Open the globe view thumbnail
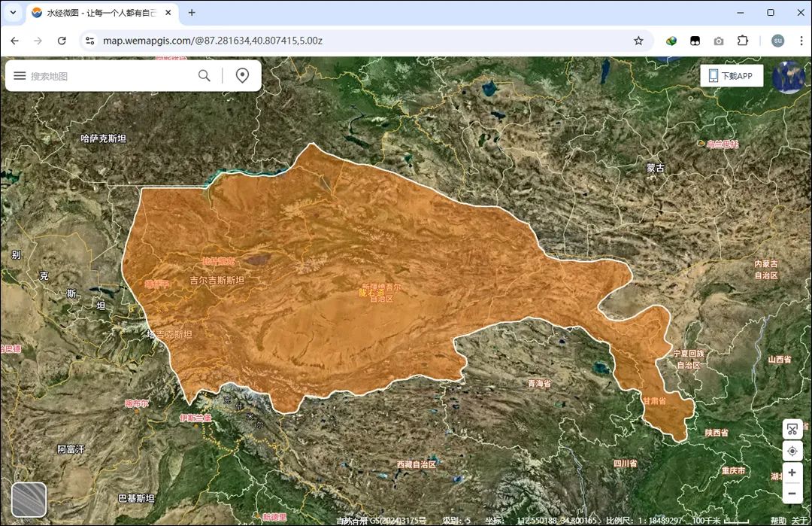The width and height of the screenshot is (812, 526). (x=788, y=78)
